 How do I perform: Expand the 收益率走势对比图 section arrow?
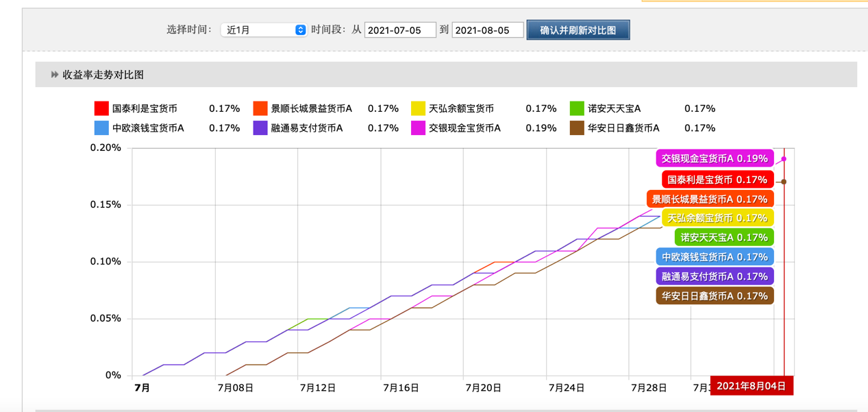[55, 75]
